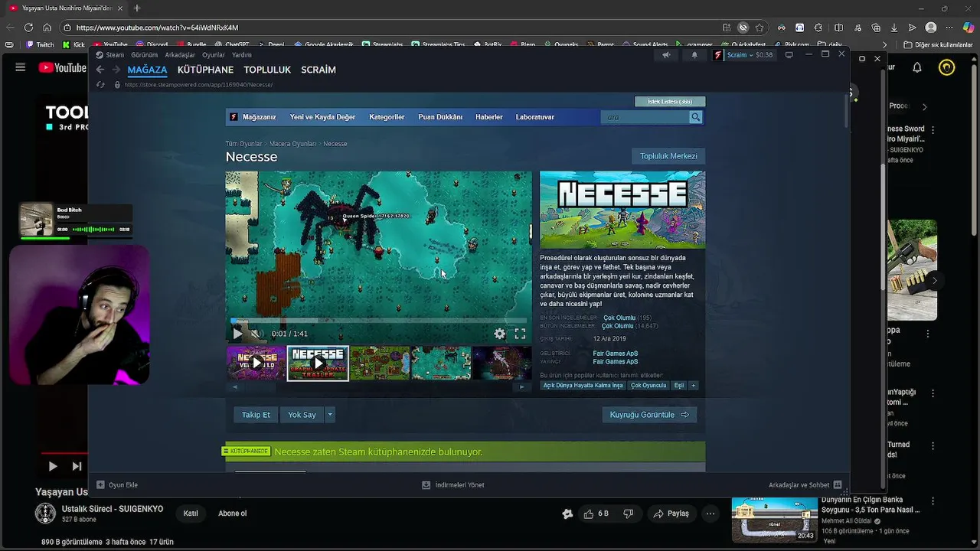Viewport: 980px width, 551px height.
Task: Like the YouTube video
Action: (595, 514)
